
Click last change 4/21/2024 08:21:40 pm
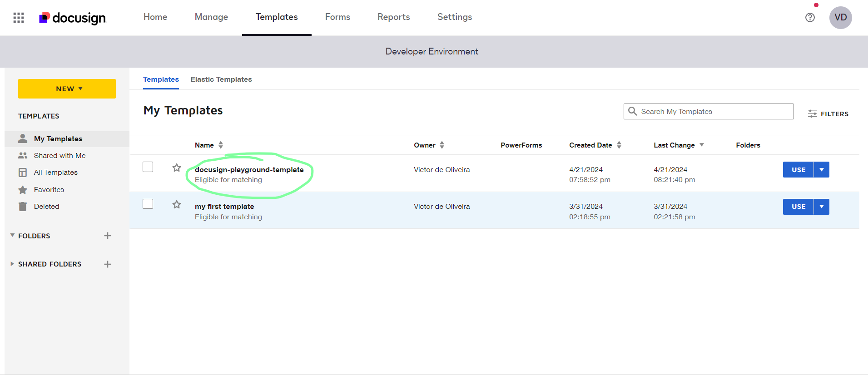click(674, 175)
